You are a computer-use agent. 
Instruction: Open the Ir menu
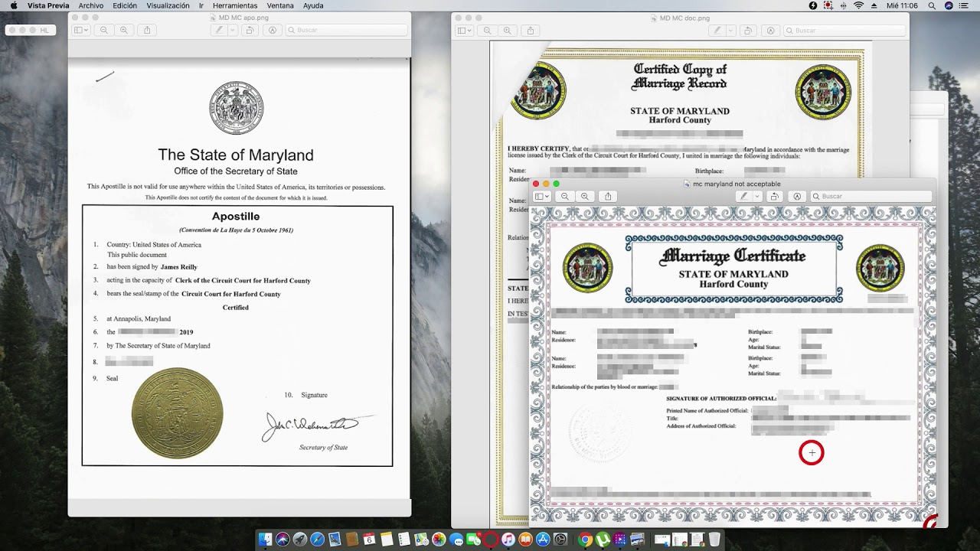201,5
